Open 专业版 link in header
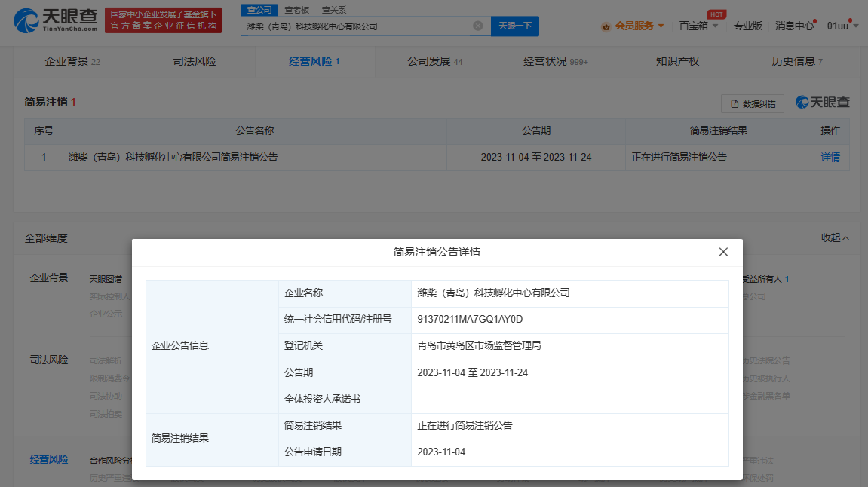 click(748, 26)
